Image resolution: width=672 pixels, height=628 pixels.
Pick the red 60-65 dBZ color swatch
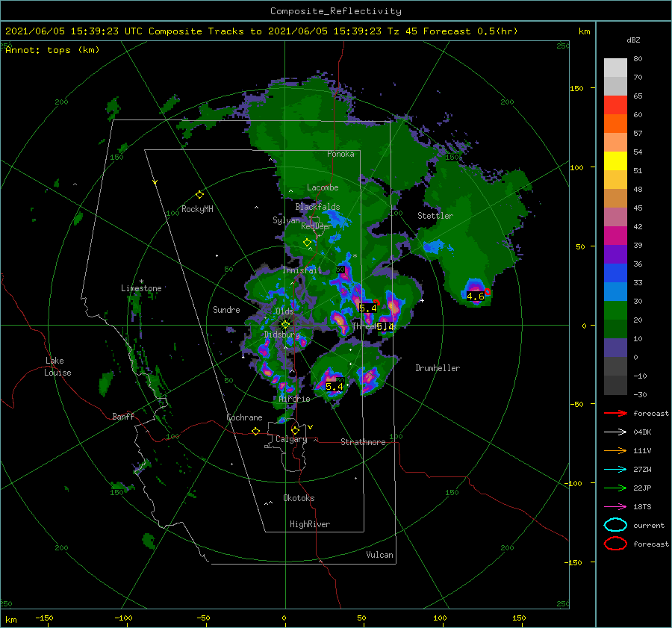(x=615, y=105)
